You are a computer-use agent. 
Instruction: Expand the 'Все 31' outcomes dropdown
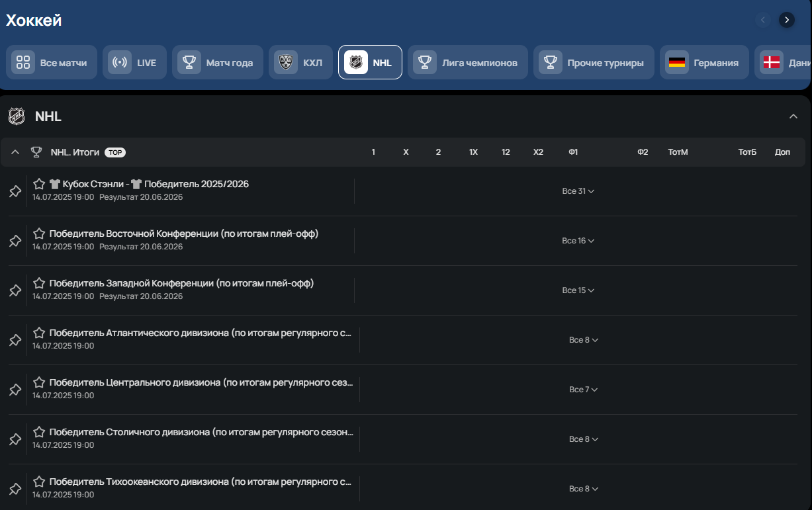tap(578, 191)
